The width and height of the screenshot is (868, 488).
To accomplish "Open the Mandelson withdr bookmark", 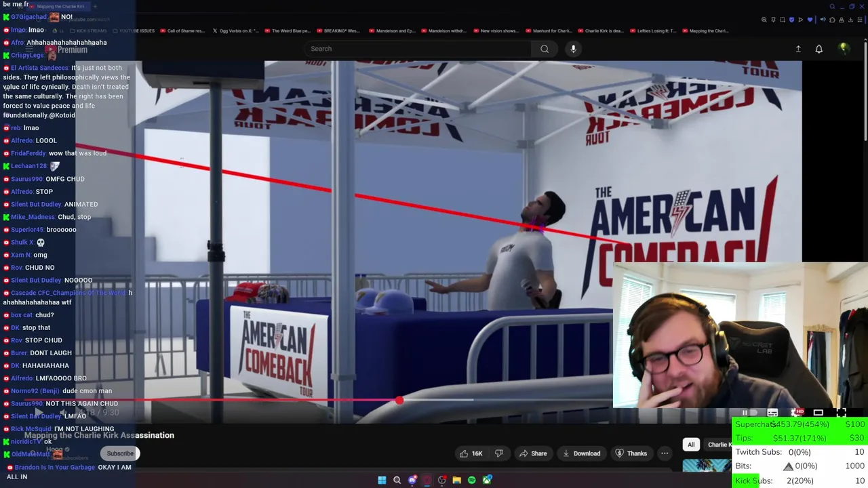I will [443, 30].
